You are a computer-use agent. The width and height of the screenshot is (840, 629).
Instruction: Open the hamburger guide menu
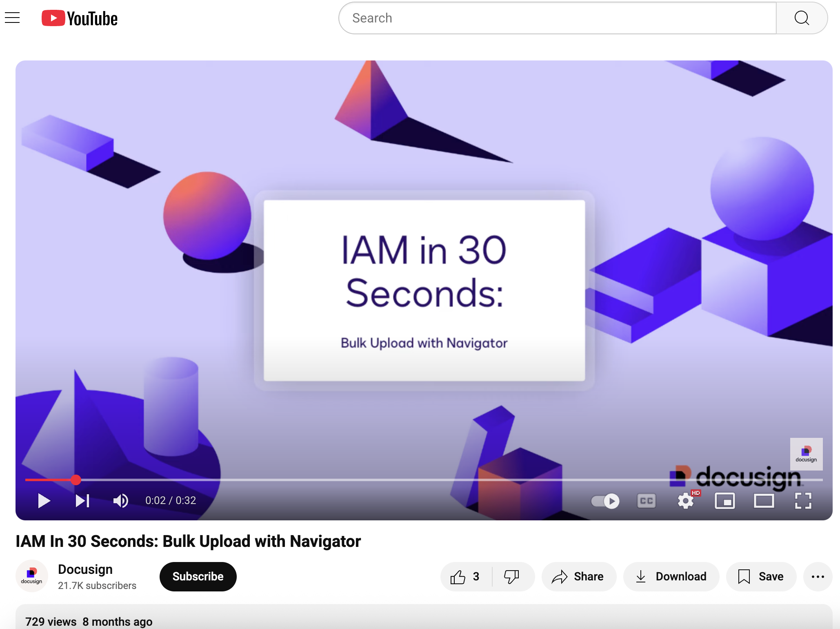pyautogui.click(x=12, y=18)
